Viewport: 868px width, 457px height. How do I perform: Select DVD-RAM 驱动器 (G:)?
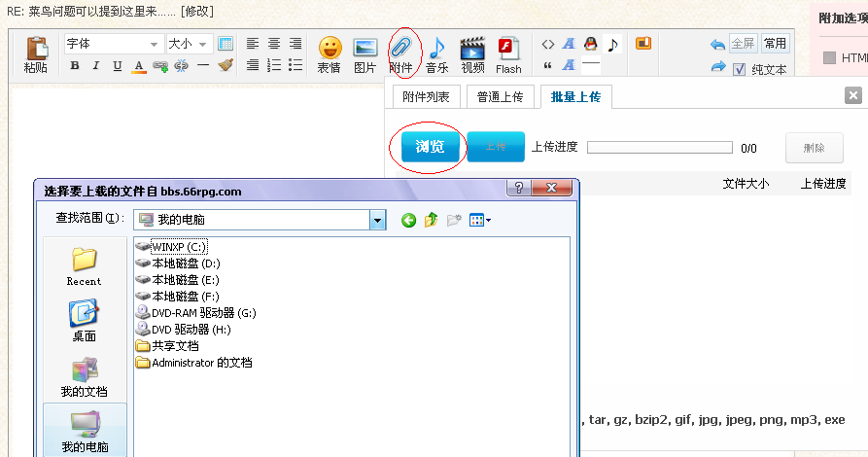click(x=196, y=313)
